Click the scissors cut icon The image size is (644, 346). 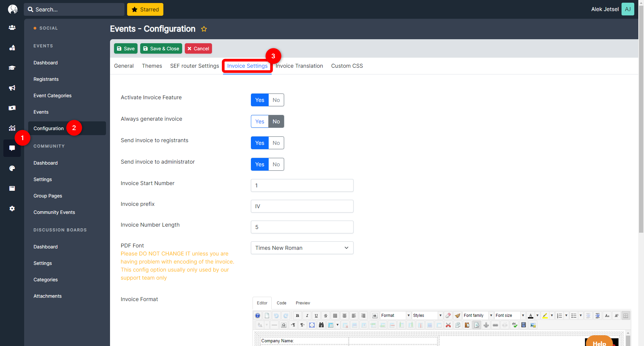448,325
